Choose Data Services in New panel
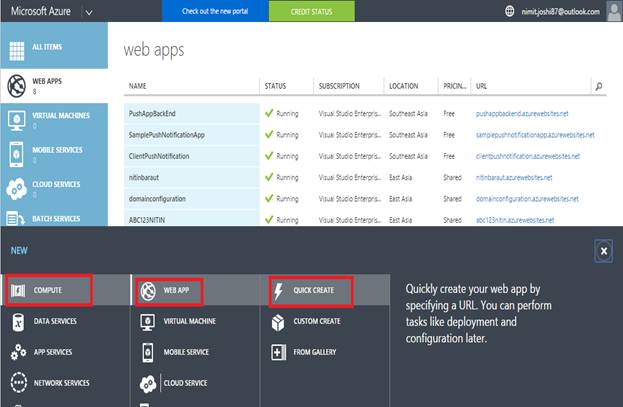623x407 pixels. tap(55, 321)
